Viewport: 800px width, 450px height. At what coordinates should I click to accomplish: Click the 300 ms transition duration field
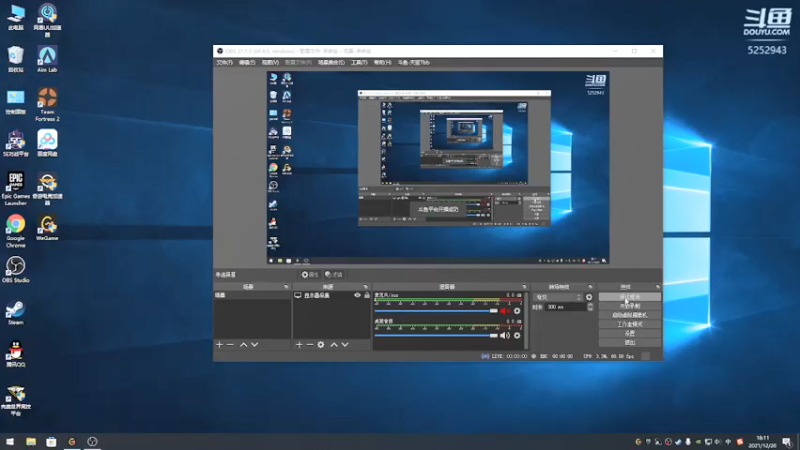click(x=566, y=307)
